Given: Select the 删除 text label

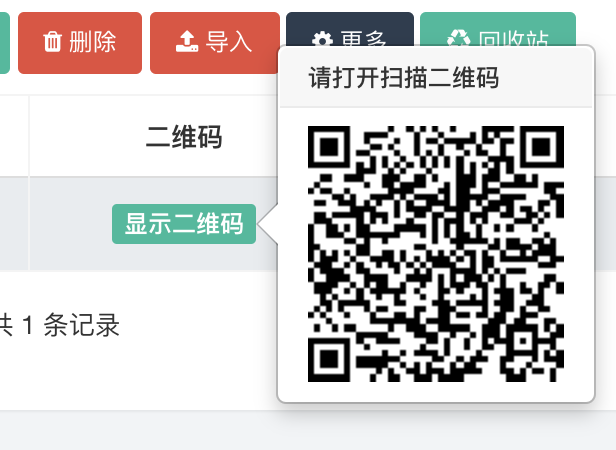Looking at the screenshot, I should (93, 42).
